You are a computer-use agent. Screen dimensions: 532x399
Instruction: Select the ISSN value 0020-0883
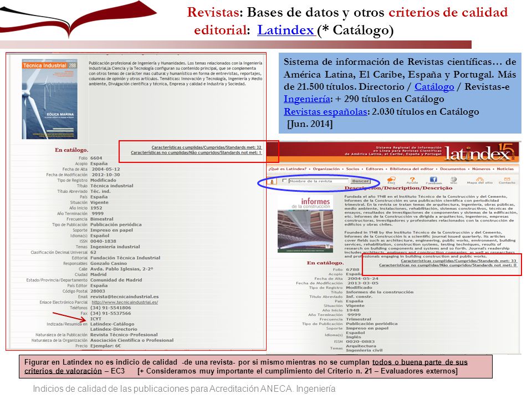point(360,342)
